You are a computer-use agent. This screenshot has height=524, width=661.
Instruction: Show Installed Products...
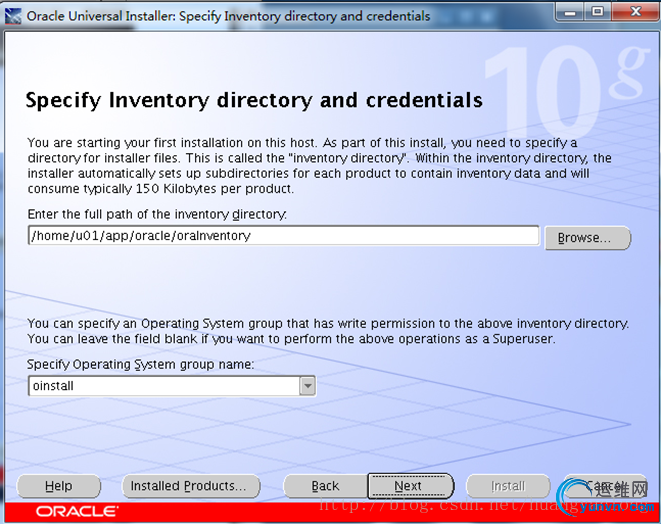[191, 486]
